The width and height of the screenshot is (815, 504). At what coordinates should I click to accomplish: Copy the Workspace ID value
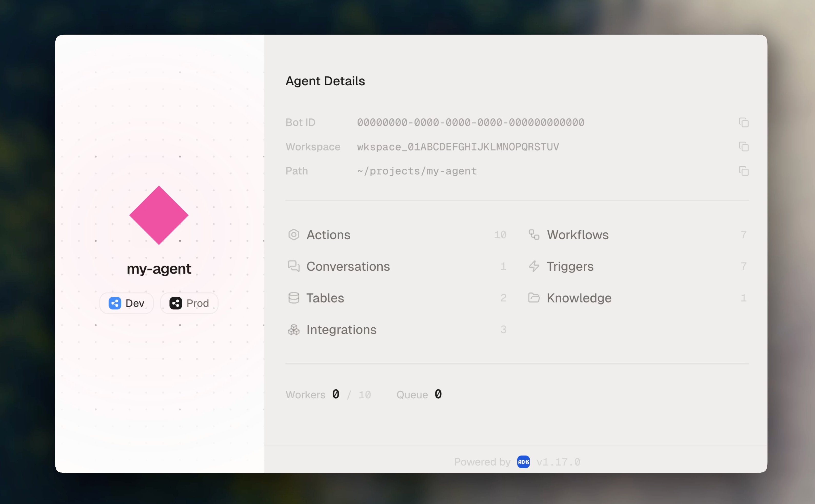744,147
